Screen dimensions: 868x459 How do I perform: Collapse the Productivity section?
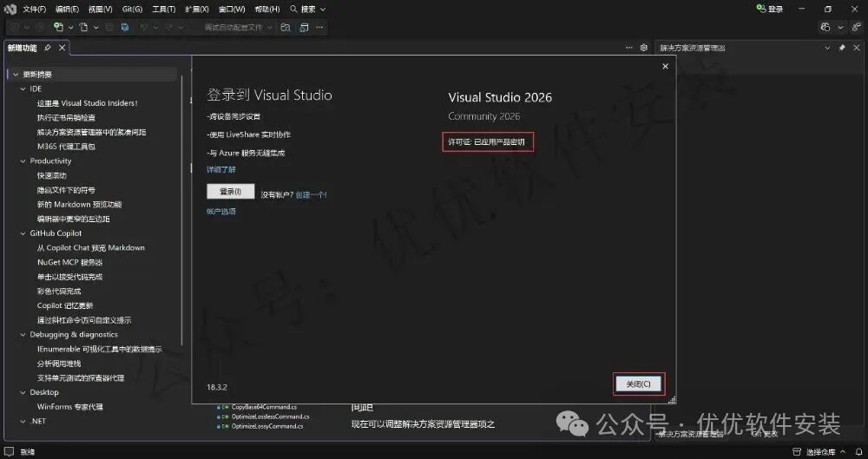tap(23, 161)
